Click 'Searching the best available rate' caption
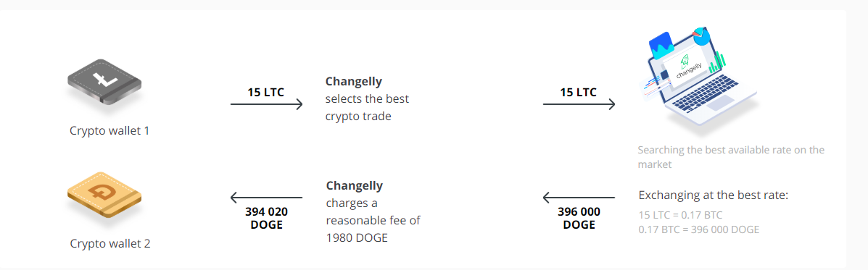868x270 pixels. [x=731, y=157]
